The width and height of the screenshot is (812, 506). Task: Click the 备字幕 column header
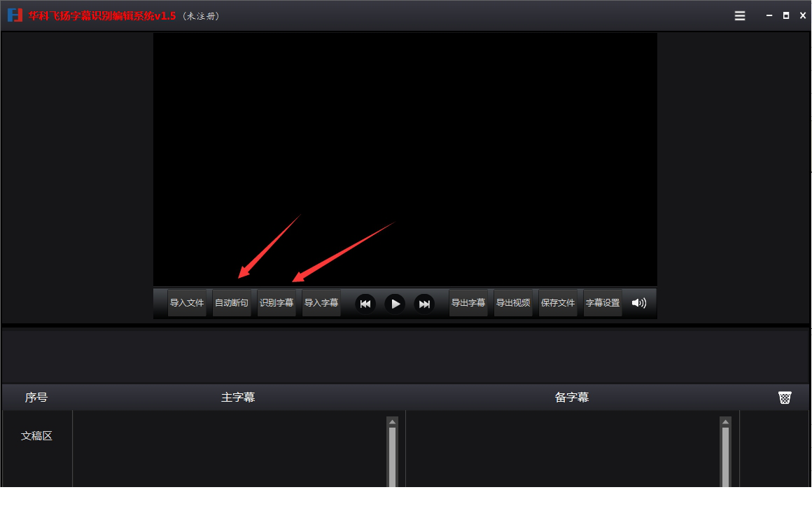(x=571, y=397)
